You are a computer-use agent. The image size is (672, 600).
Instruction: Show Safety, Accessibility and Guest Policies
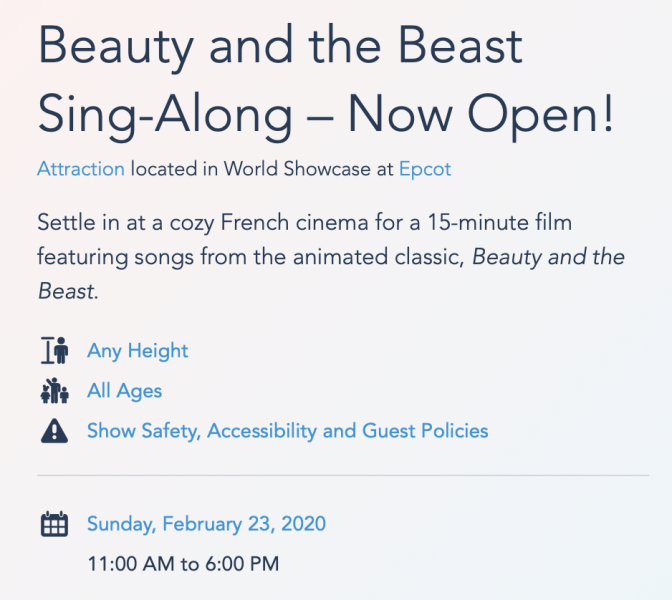[x=288, y=431]
